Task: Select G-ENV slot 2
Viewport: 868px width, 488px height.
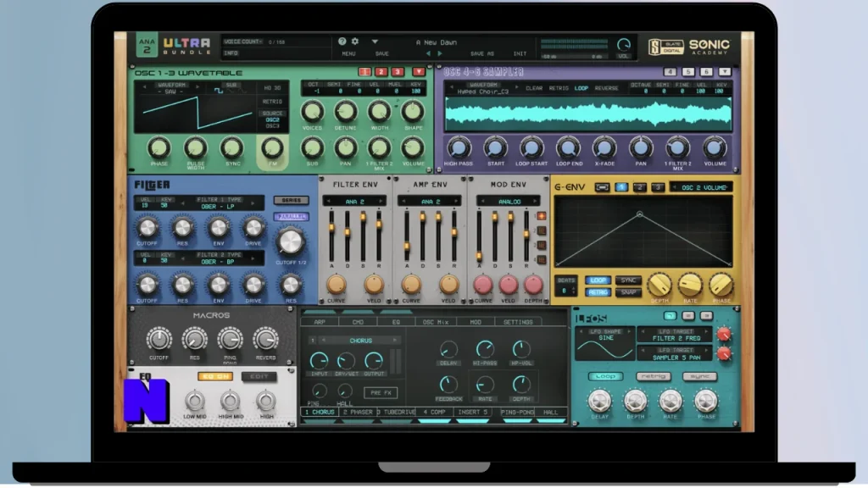Action: tap(639, 187)
